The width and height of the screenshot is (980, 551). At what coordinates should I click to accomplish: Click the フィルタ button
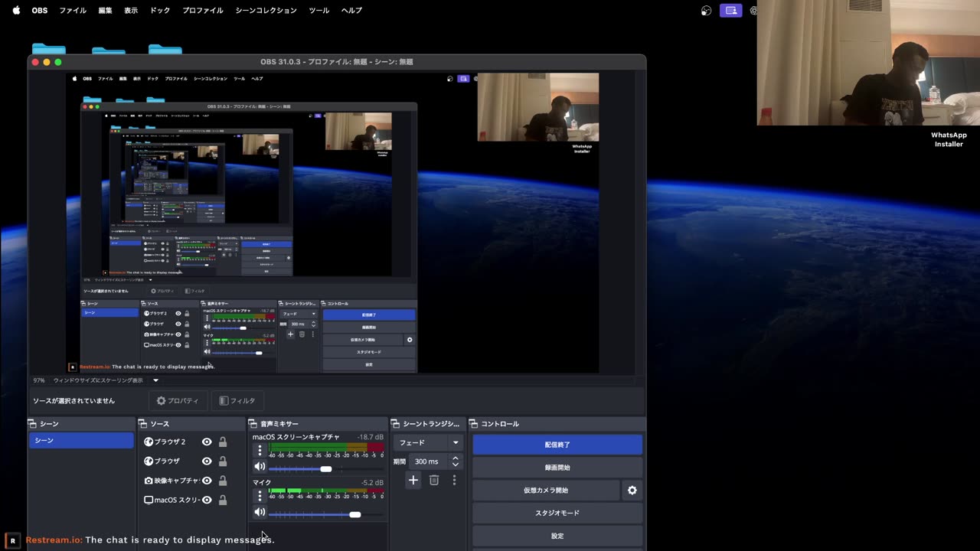point(237,400)
